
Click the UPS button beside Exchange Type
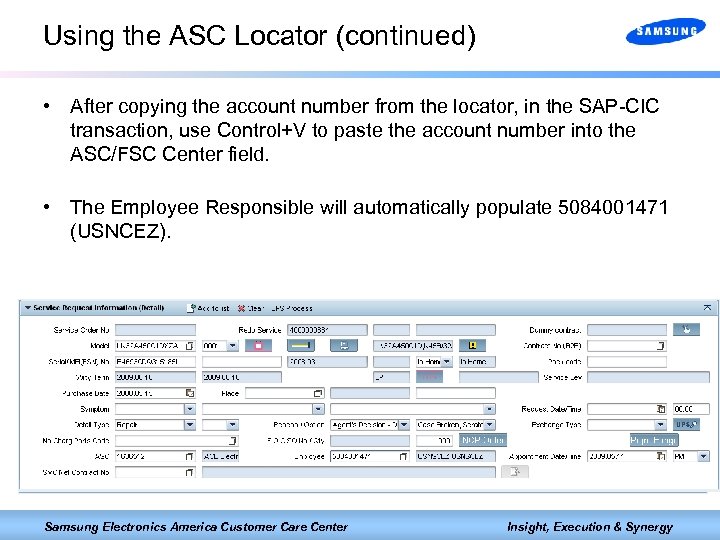[686, 425]
